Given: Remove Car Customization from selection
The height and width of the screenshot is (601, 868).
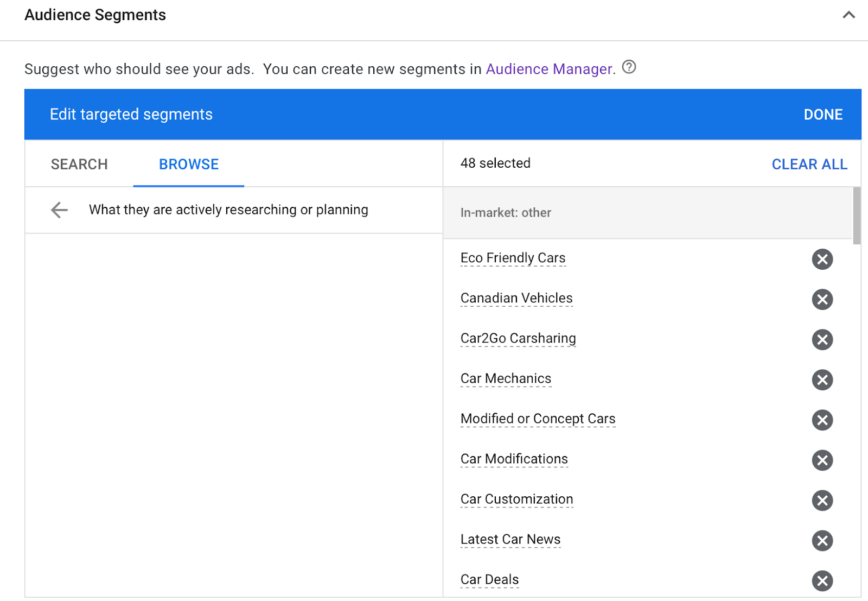Looking at the screenshot, I should pos(822,500).
